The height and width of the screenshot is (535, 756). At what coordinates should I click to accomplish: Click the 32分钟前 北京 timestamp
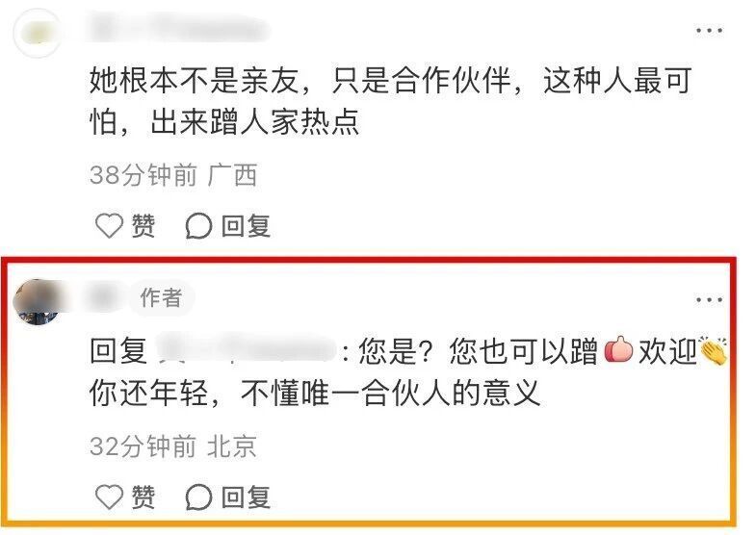pyautogui.click(x=173, y=446)
